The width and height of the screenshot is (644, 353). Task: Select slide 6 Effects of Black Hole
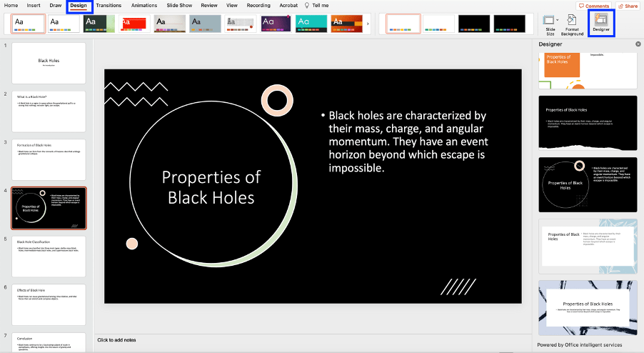click(x=49, y=304)
